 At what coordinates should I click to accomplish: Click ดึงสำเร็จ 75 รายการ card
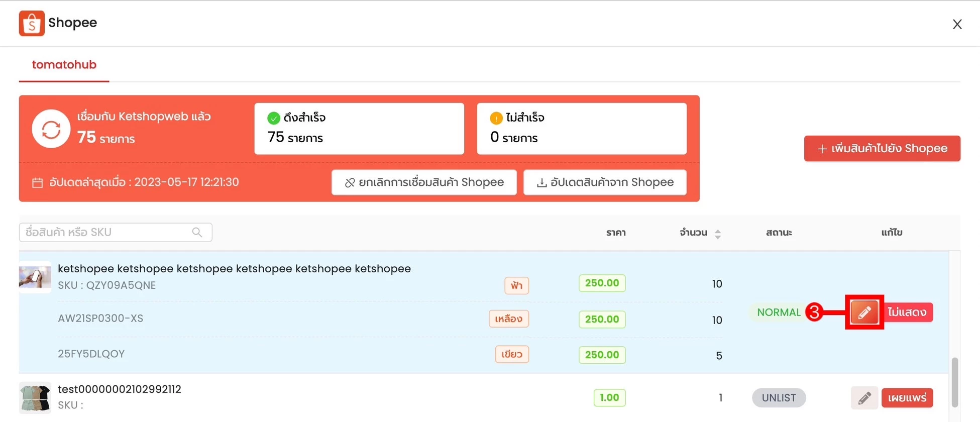[359, 129]
